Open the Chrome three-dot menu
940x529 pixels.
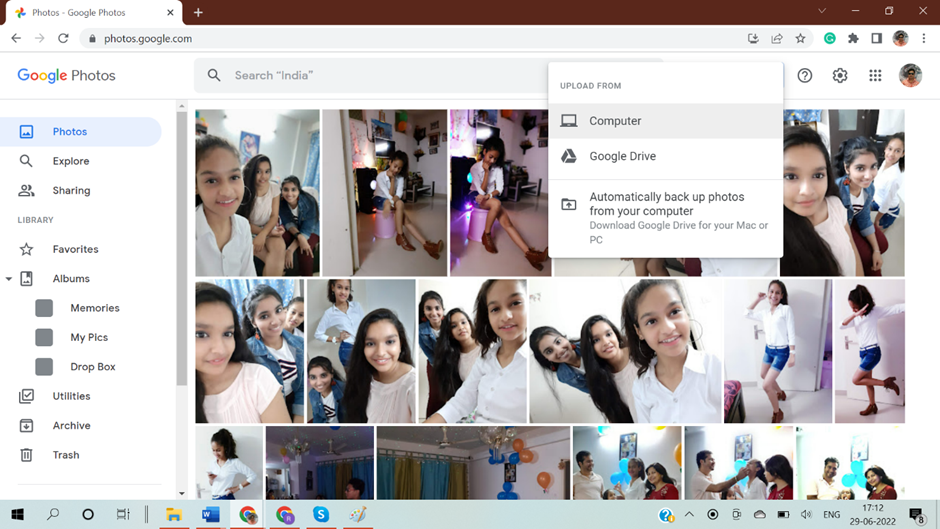[x=924, y=38]
